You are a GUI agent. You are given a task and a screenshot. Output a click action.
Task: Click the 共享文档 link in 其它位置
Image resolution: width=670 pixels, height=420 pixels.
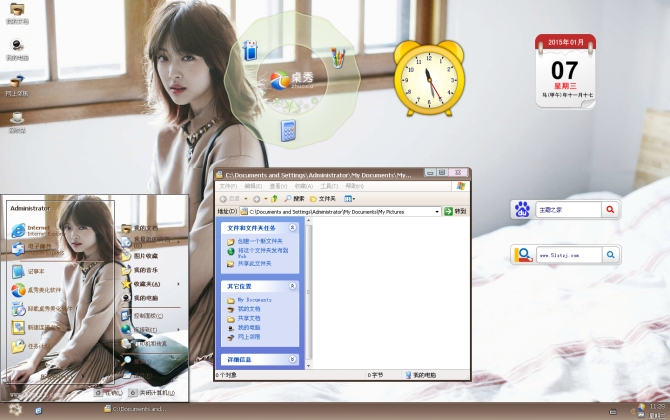coord(249,318)
